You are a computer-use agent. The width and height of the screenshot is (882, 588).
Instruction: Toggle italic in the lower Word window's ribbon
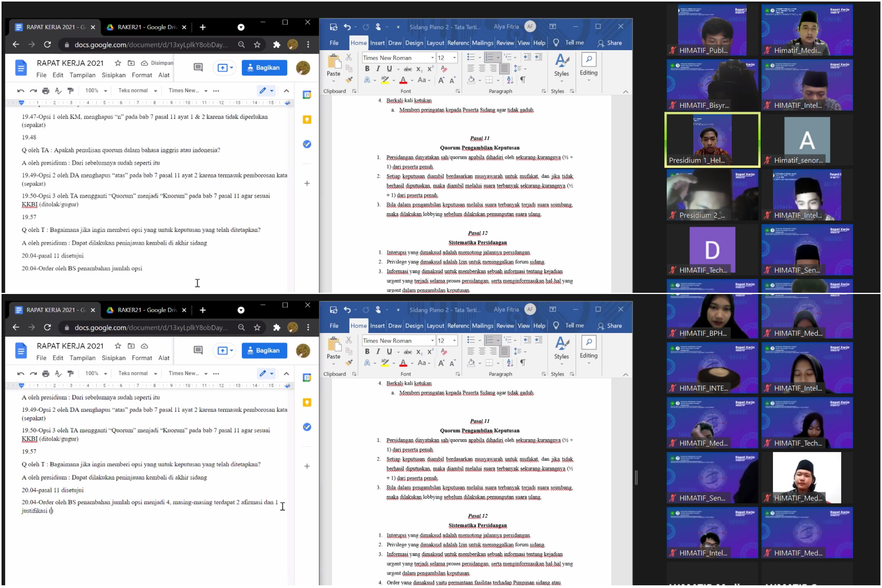click(x=378, y=351)
